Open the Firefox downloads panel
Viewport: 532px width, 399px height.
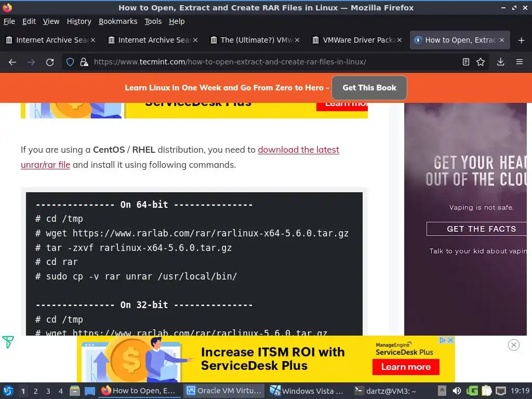pos(500,62)
